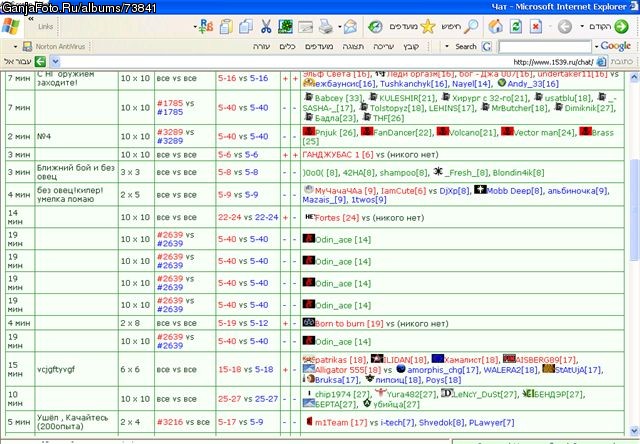Click the 'Ближний бой и без овец' comment
This screenshot has height=444, width=640.
tap(76, 172)
